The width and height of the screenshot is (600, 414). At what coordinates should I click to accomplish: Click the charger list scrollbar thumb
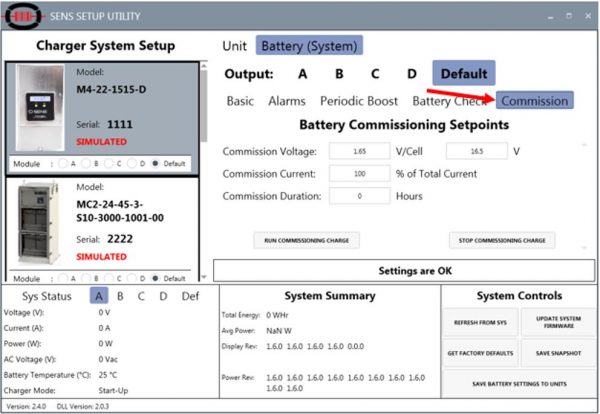pyautogui.click(x=204, y=106)
